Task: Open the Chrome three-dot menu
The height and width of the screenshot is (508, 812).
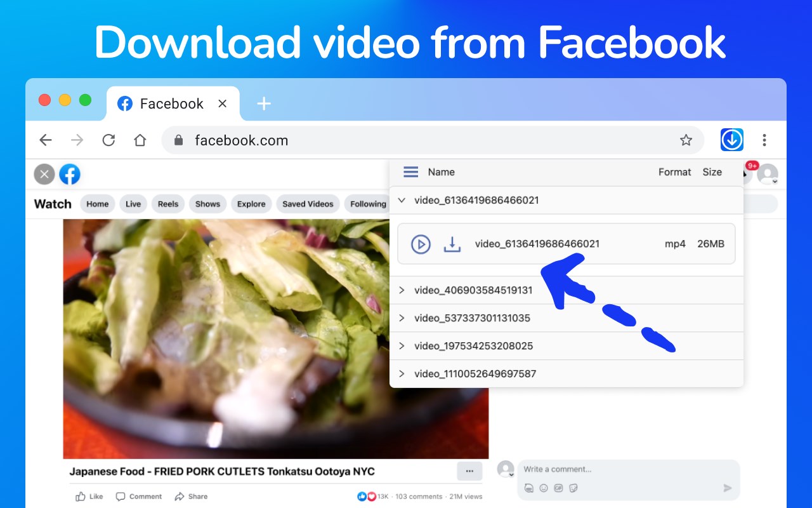Action: pos(764,140)
